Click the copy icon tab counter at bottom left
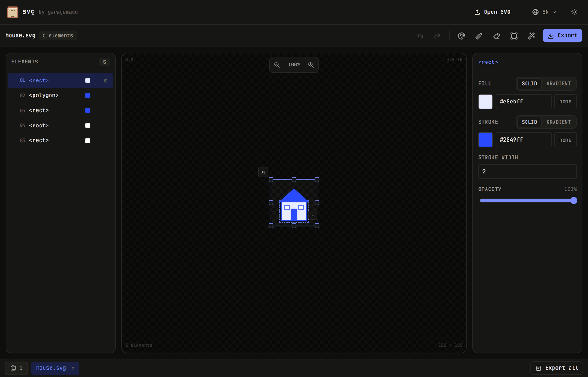The height and width of the screenshot is (377, 588). [16, 368]
